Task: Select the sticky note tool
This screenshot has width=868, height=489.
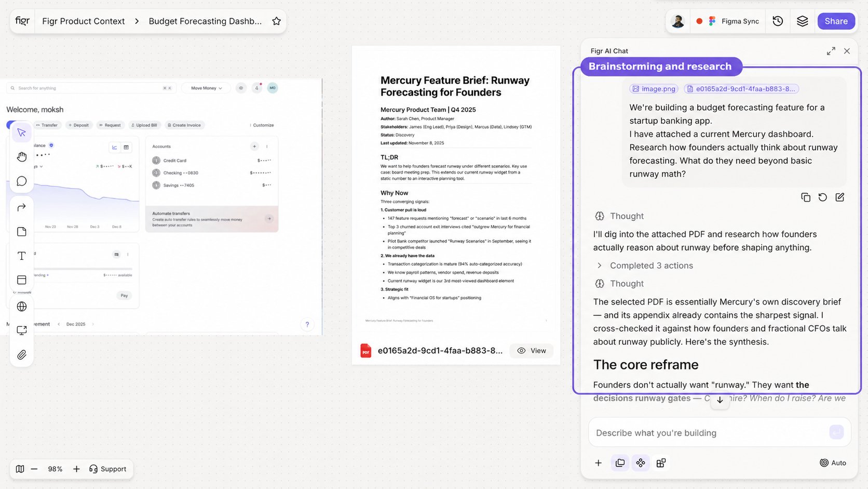Action: click(x=22, y=232)
